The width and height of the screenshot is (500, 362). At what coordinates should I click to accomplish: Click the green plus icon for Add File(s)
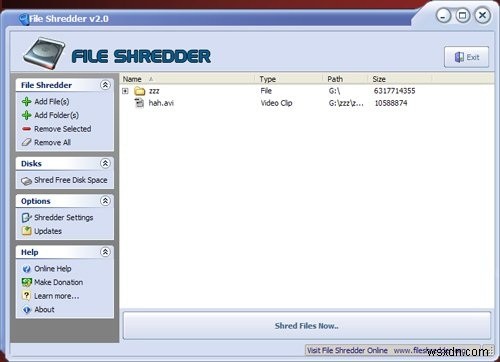pyautogui.click(x=26, y=101)
